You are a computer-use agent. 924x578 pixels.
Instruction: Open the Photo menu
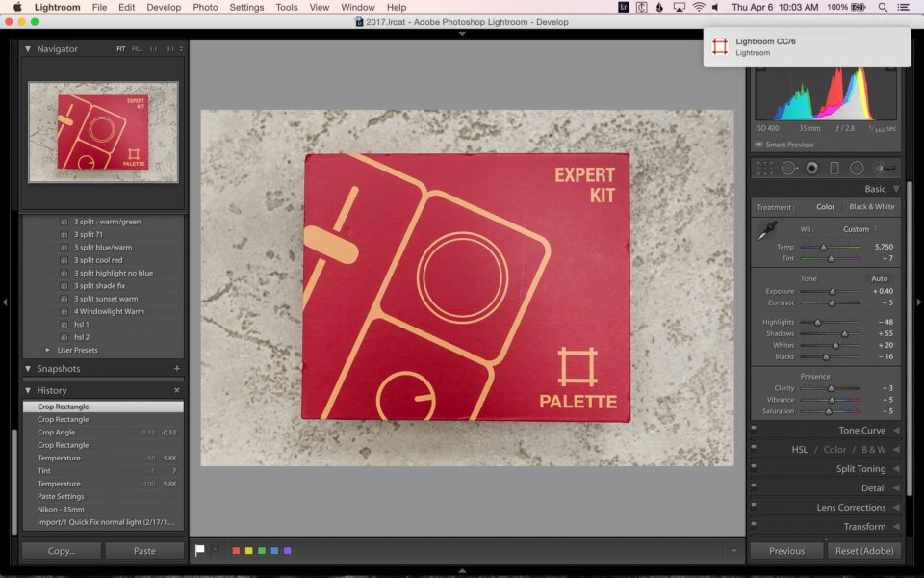point(205,7)
